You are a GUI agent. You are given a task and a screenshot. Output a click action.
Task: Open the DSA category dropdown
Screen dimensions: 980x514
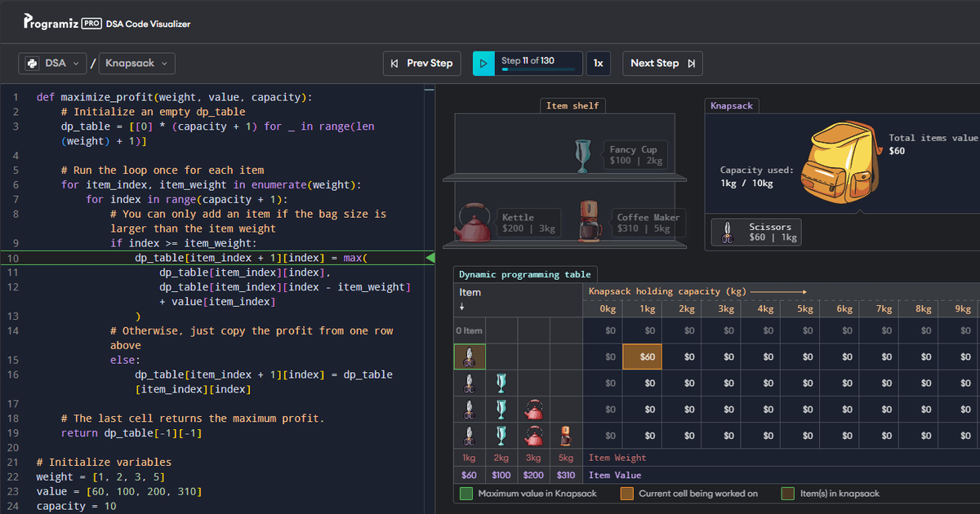click(x=52, y=63)
